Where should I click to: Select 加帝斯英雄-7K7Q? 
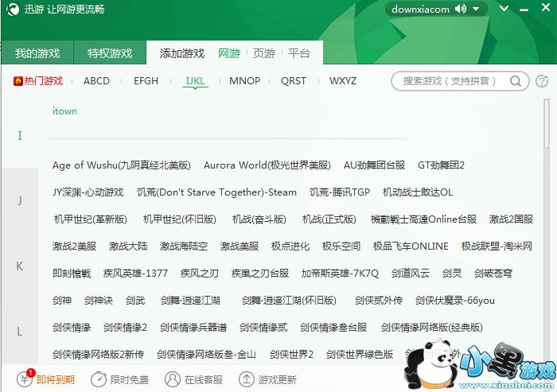(340, 273)
